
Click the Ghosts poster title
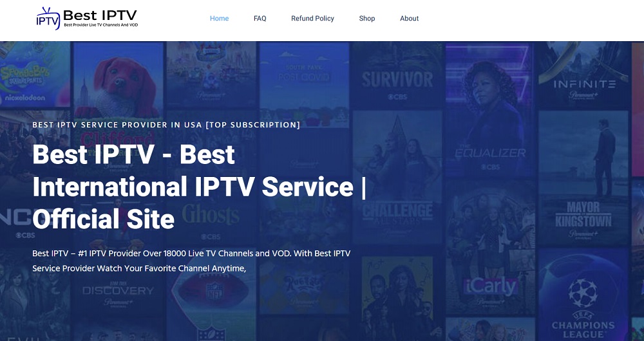click(211, 214)
